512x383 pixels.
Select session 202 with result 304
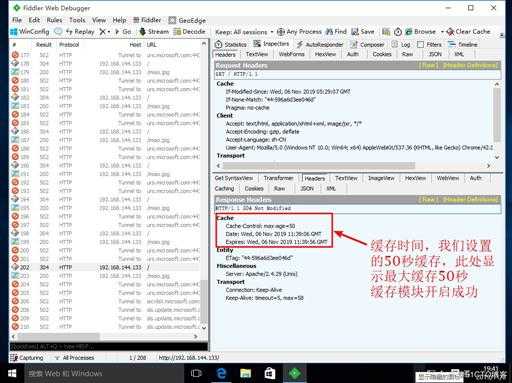pyautogui.click(x=105, y=267)
